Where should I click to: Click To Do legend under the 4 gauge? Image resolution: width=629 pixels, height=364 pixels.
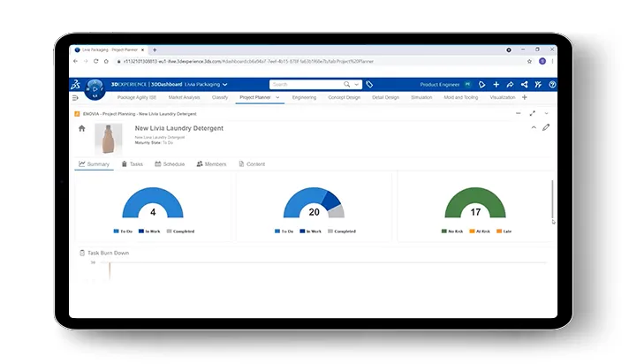pos(123,231)
